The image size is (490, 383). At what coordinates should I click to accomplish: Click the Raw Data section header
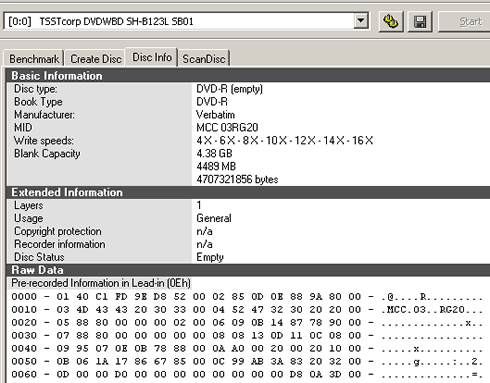coord(248,270)
